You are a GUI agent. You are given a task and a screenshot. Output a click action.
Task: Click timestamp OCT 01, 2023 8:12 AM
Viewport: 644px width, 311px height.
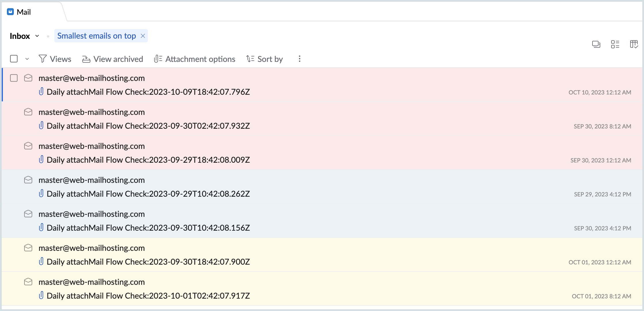coord(601,296)
